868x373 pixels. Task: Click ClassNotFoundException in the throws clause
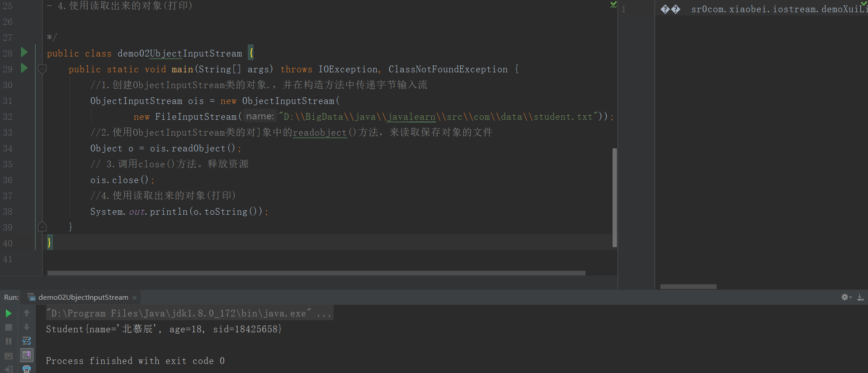tap(448, 69)
